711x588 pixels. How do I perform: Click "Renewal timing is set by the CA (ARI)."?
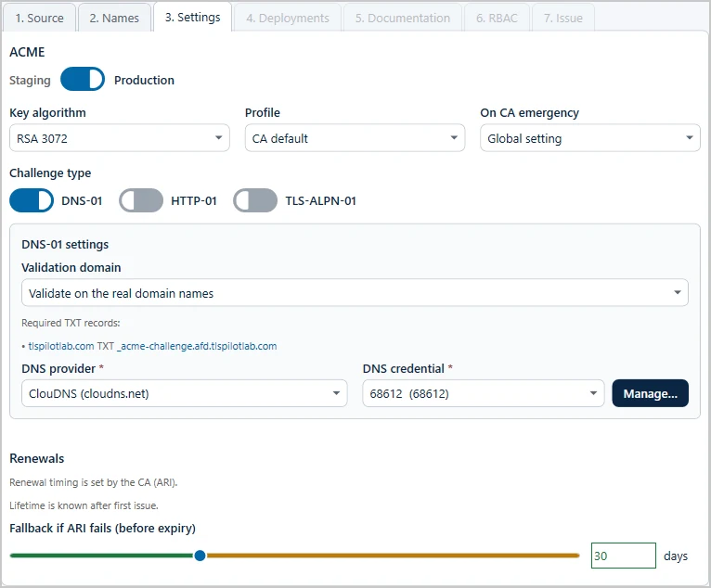94,482
